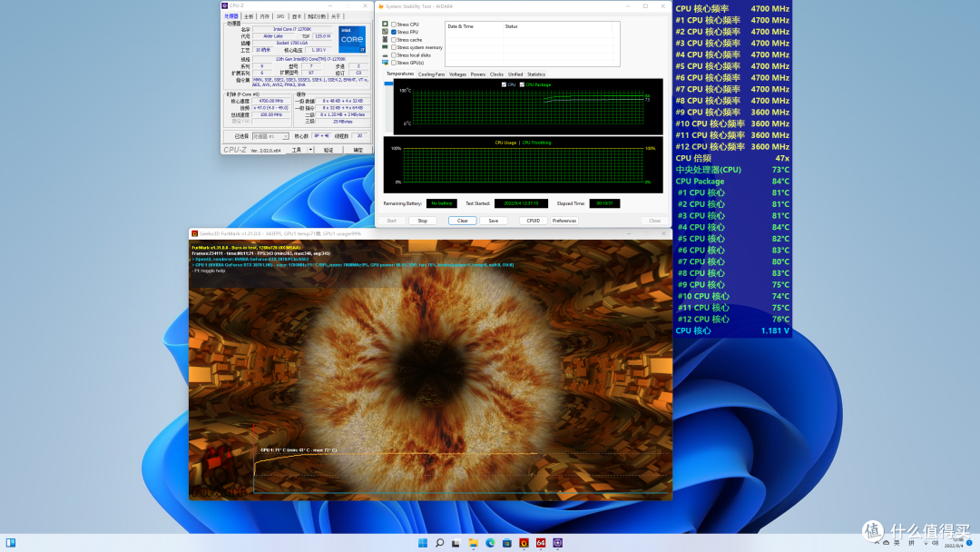980x552 pixels.
Task: Click the FPU icon beside Stress FPU
Action: tap(385, 31)
